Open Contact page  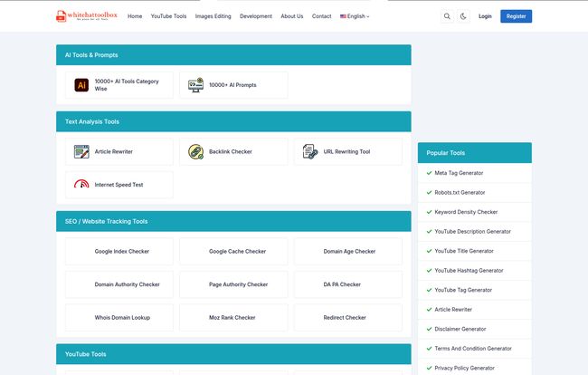tap(321, 16)
